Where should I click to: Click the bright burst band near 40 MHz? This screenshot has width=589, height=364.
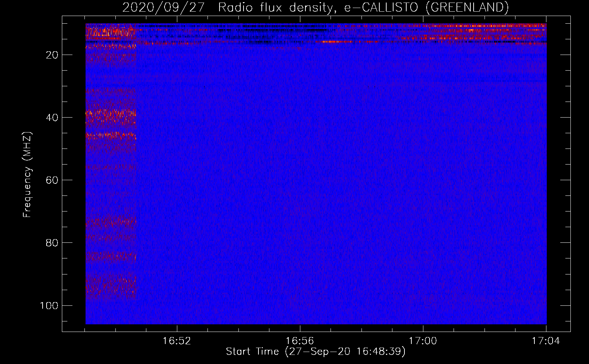click(x=111, y=116)
